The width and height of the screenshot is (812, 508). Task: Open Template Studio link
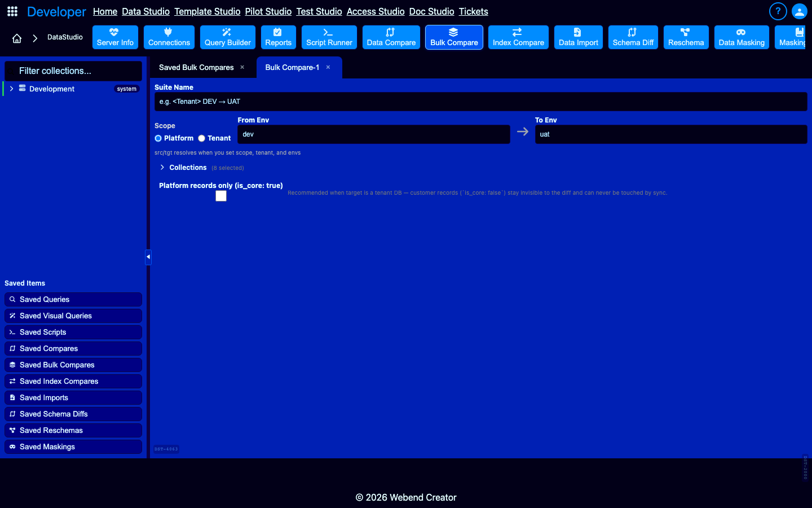pos(207,11)
